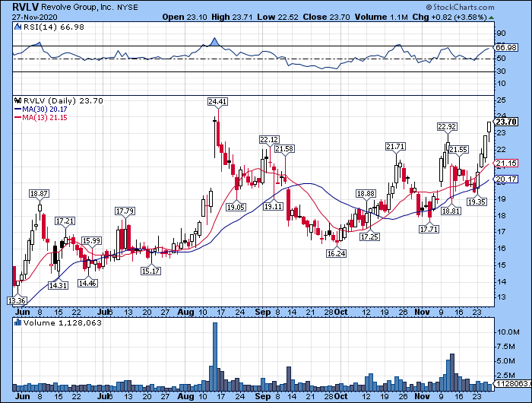Click the 21.15 red MA tag on right axis

coord(506,163)
